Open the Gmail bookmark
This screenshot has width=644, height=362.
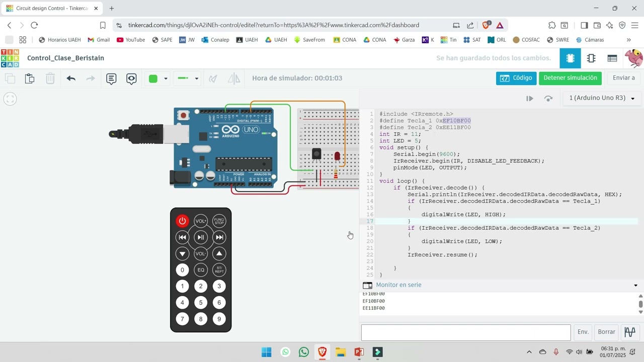point(99,40)
